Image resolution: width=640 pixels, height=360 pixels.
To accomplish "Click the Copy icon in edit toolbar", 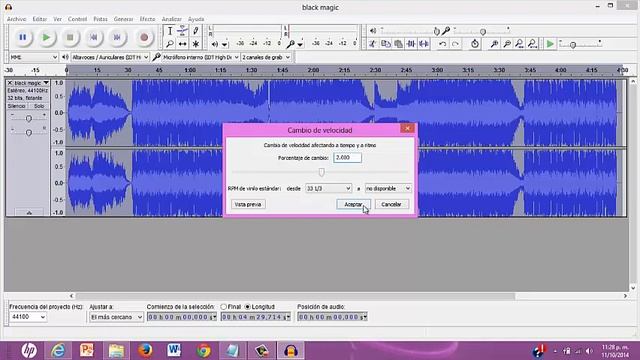I will [385, 44].
